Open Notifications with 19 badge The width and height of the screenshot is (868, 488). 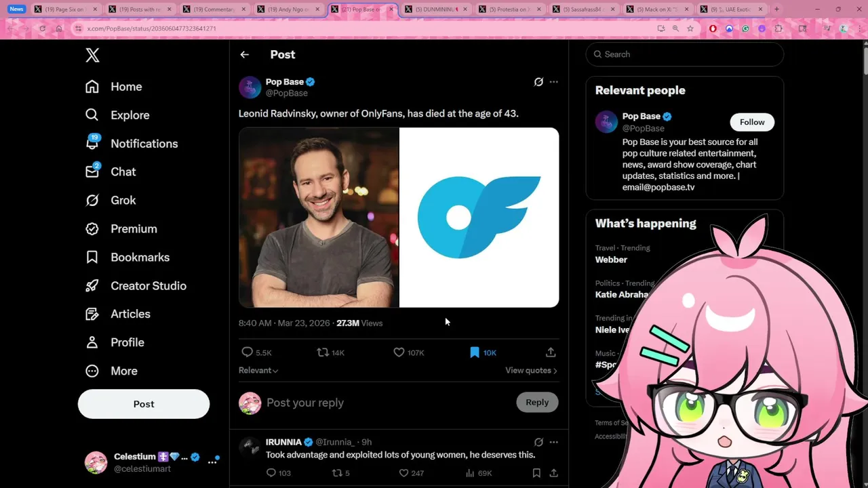[131, 143]
